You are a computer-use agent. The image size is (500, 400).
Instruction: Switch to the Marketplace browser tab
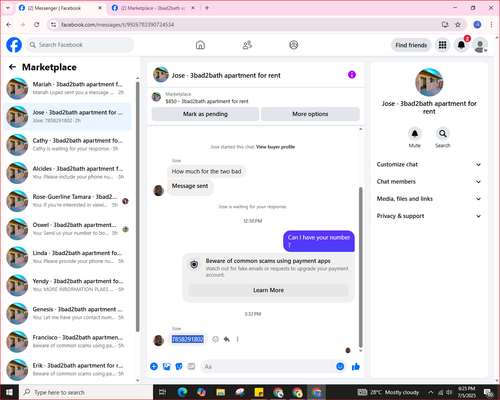click(153, 8)
